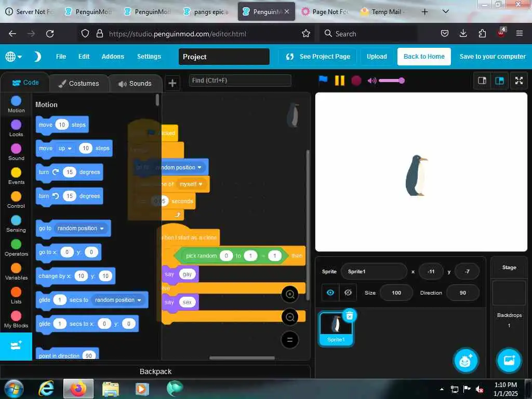Open the Backpack panel

pos(155,371)
